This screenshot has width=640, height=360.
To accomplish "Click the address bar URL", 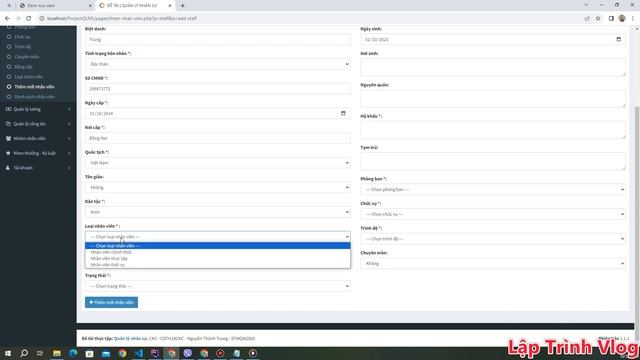I will click(122, 18).
